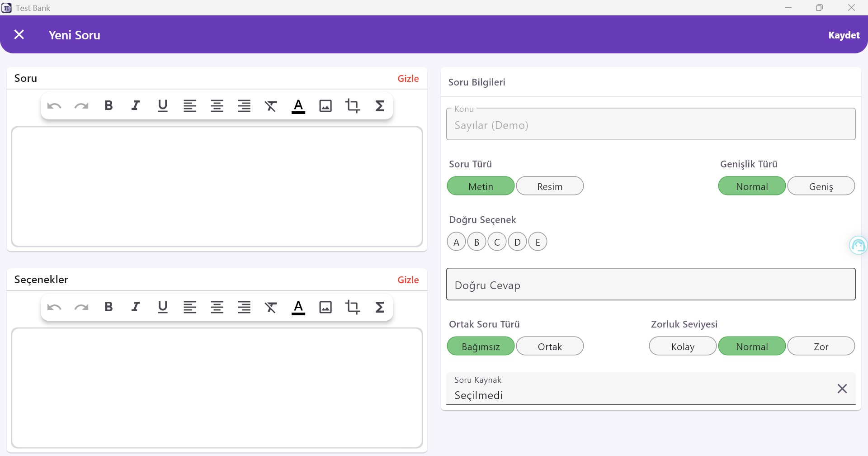
Task: Switch width type to Geniş
Action: coord(821,185)
